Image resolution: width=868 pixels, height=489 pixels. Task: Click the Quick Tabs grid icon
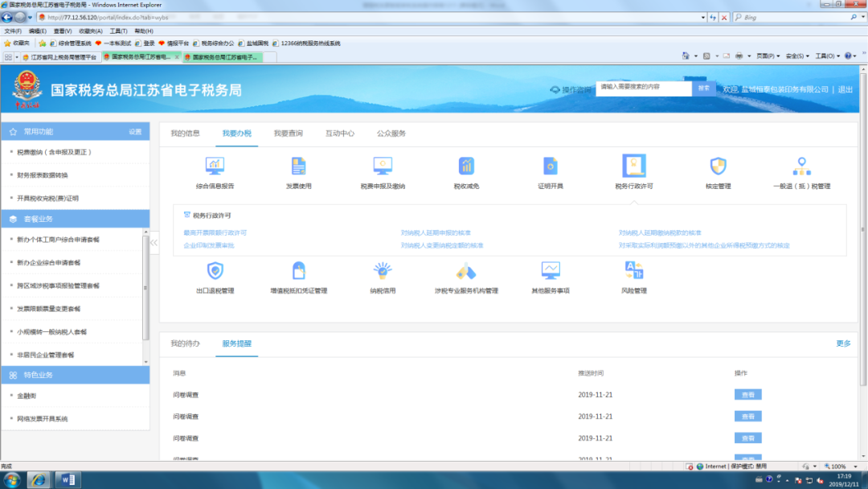tap(8, 57)
